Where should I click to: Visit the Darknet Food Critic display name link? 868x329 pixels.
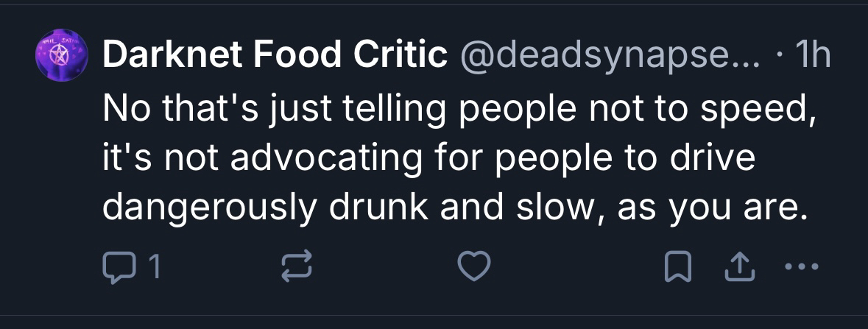coord(275,55)
